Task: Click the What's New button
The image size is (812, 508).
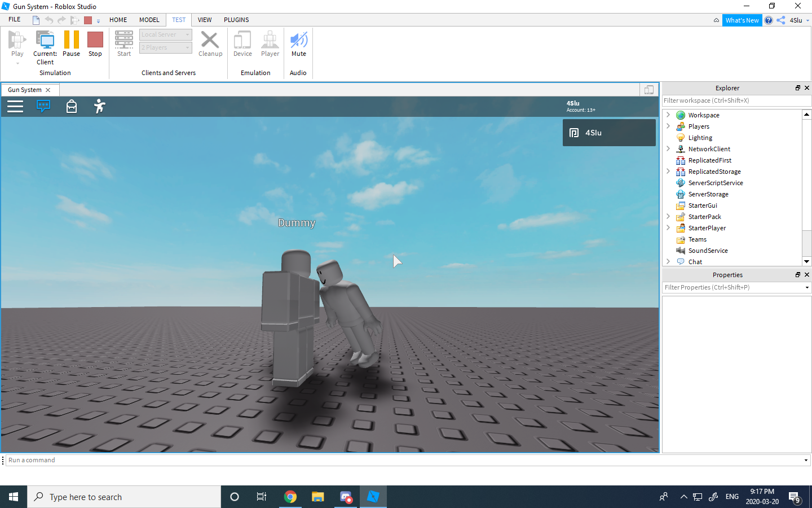Action: pyautogui.click(x=742, y=20)
